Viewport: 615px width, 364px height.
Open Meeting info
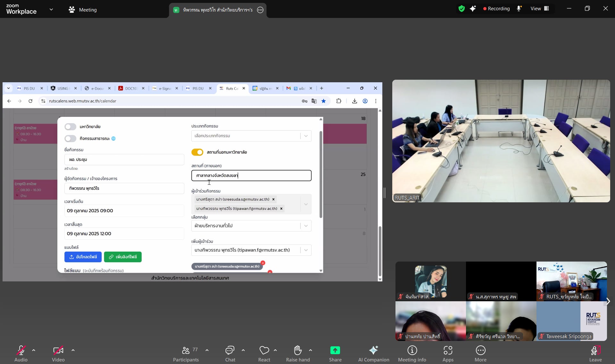click(x=412, y=351)
